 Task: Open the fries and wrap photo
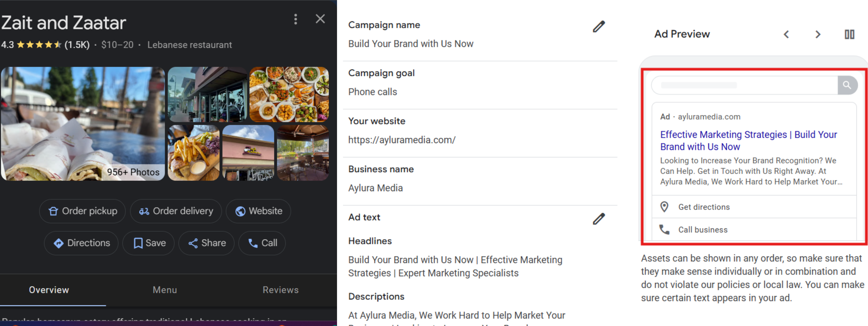194,153
